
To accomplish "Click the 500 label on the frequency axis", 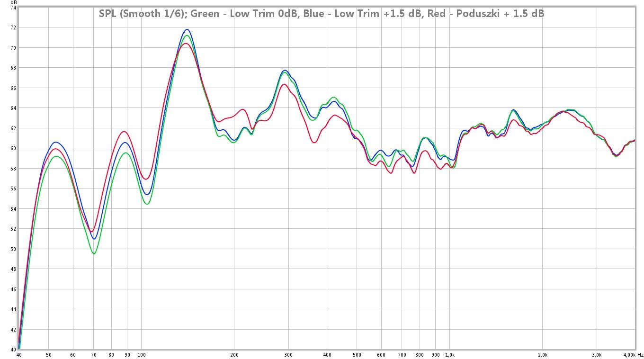I will (x=357, y=355).
